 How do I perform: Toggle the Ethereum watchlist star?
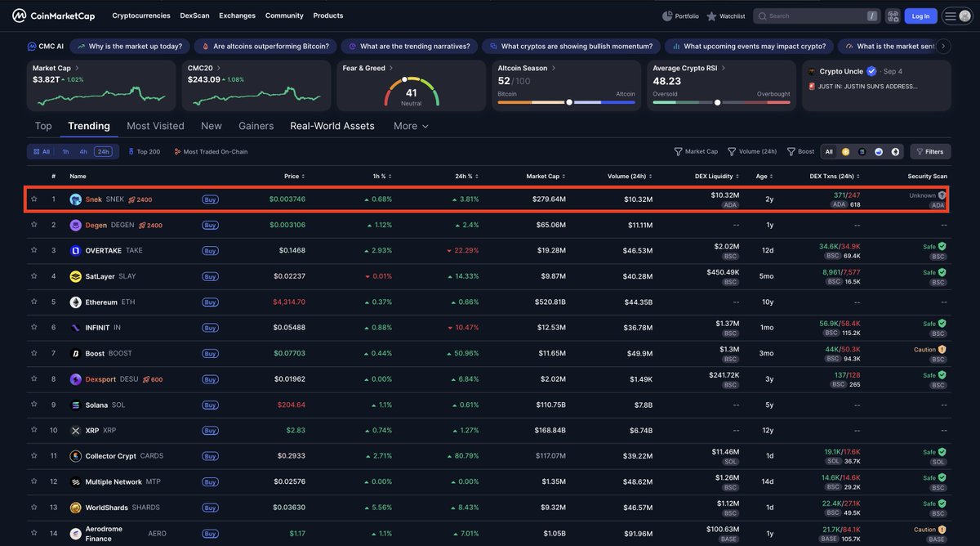34,302
